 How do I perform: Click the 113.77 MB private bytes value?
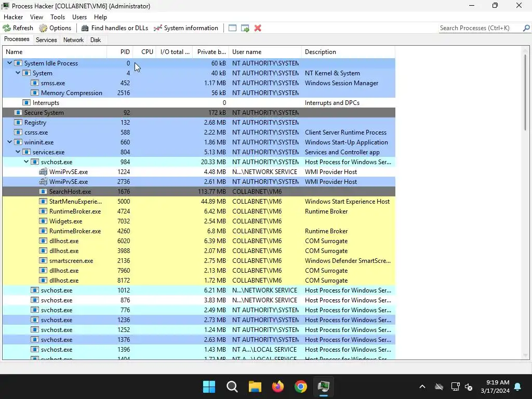pyautogui.click(x=212, y=191)
